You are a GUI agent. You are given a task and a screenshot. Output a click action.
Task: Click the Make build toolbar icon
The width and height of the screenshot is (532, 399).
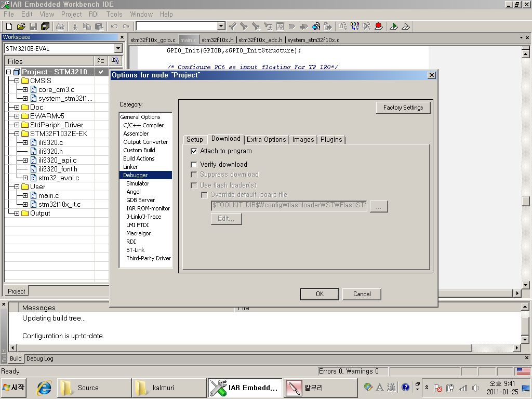[355, 26]
